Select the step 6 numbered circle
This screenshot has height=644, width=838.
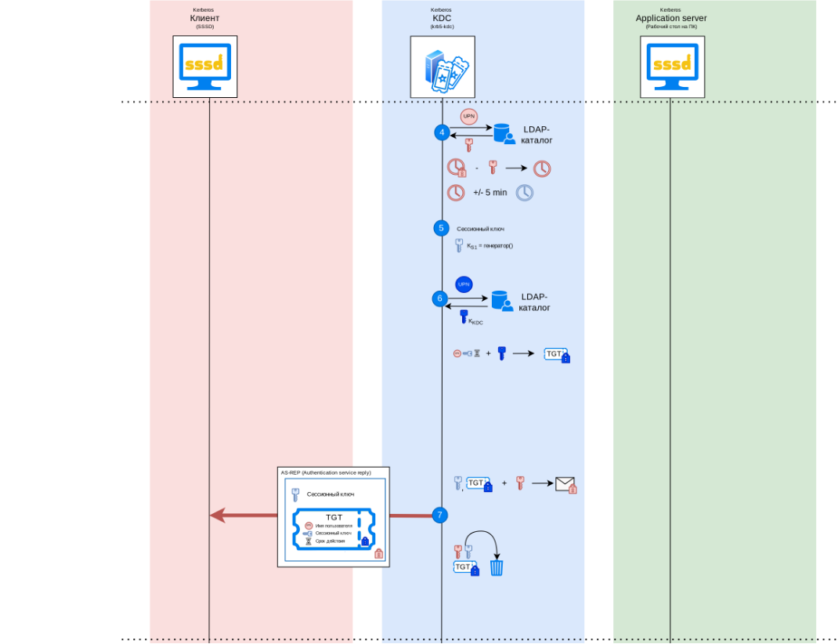(439, 298)
